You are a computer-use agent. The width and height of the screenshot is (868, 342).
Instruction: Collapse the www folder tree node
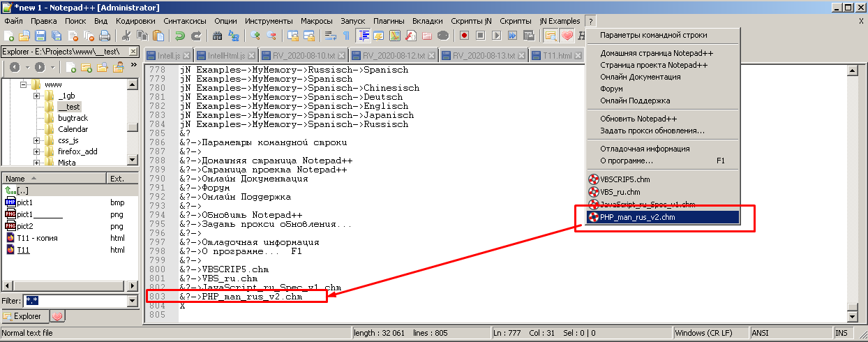click(x=23, y=84)
